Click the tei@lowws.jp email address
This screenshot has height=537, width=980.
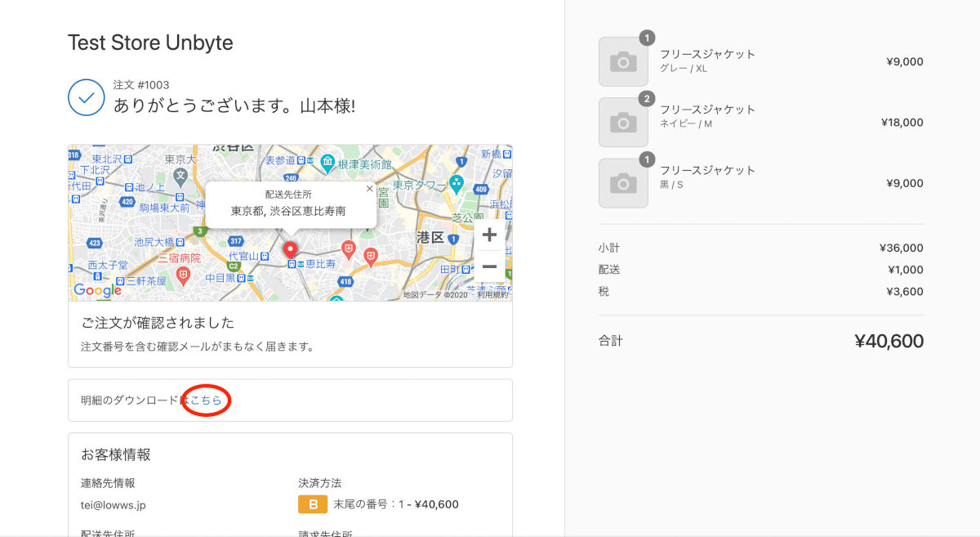[x=113, y=505]
